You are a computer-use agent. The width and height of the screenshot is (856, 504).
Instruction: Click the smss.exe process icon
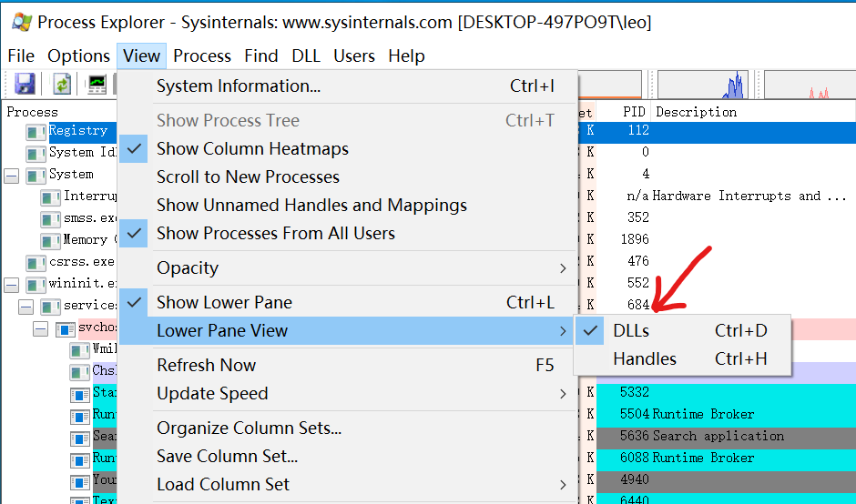click(51, 219)
